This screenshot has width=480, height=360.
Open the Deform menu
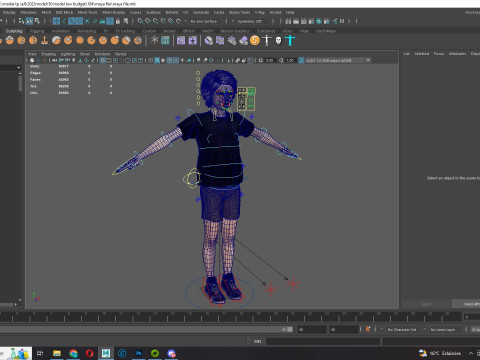click(172, 12)
